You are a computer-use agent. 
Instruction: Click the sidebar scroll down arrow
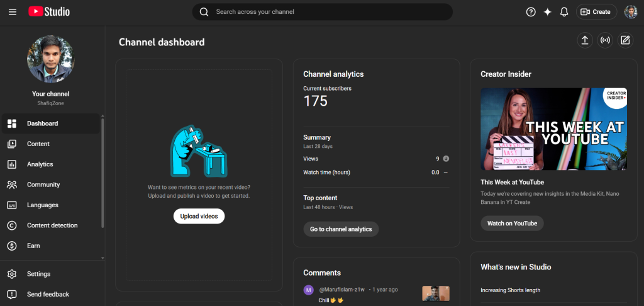[x=103, y=258]
